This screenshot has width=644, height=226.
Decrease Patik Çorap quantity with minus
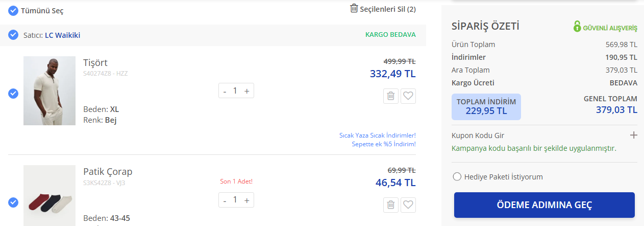pyautogui.click(x=225, y=200)
